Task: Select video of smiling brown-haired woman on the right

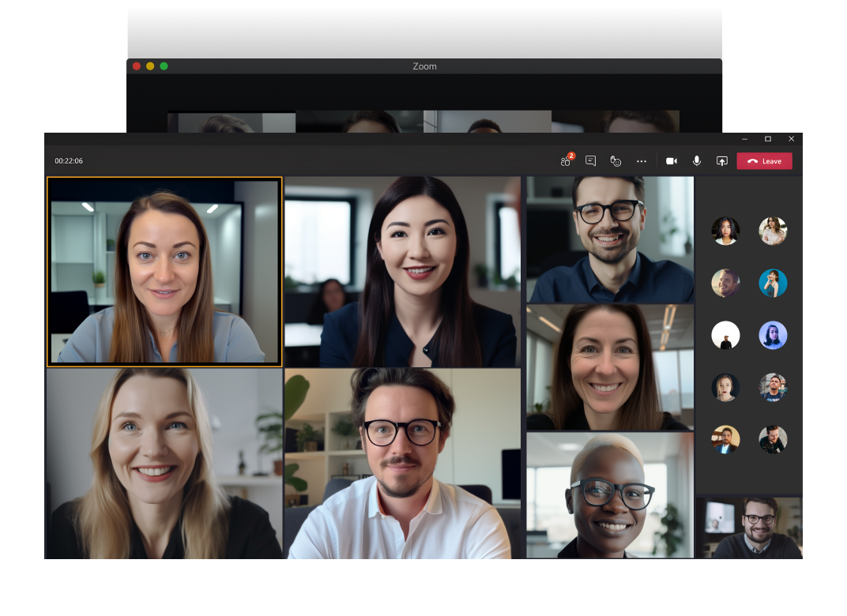Action: tap(610, 367)
